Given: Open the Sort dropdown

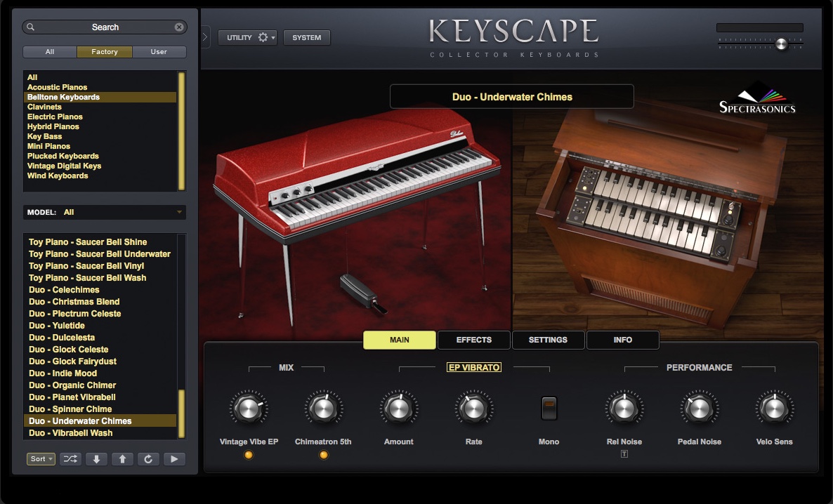Looking at the screenshot, I should tap(41, 458).
